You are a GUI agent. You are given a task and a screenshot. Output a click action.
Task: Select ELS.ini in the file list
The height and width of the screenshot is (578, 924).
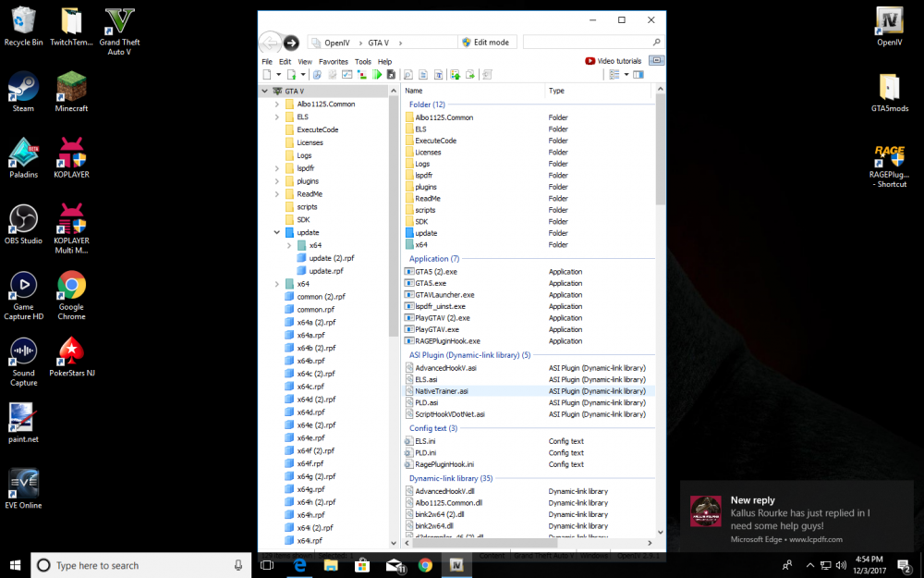tap(425, 441)
